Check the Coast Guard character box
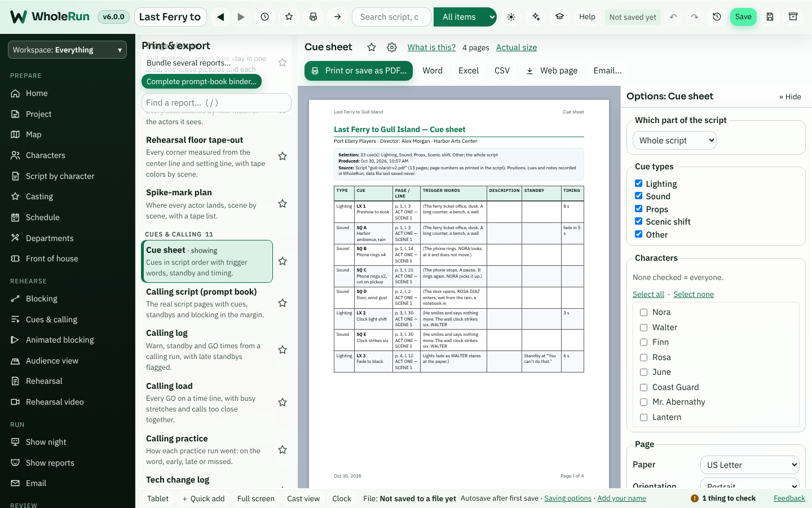Viewport: 812px width, 508px height. (x=643, y=387)
